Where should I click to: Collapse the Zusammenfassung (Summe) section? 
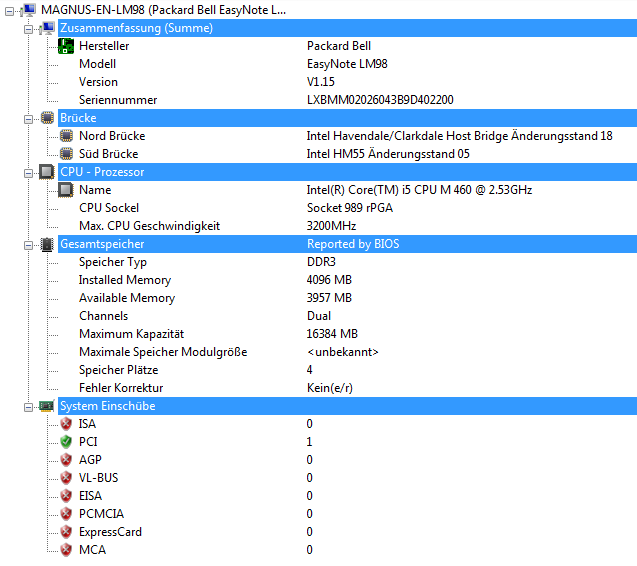(x=28, y=29)
